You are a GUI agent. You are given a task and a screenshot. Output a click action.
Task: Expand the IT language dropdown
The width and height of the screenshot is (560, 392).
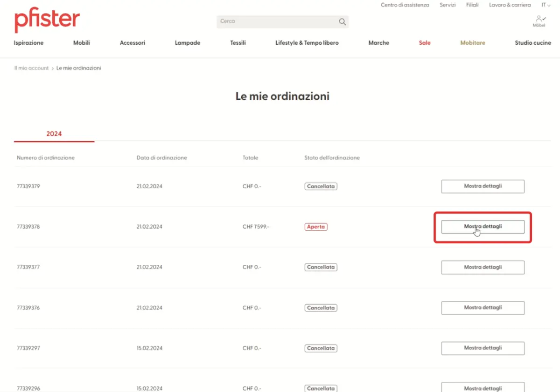coord(546,5)
